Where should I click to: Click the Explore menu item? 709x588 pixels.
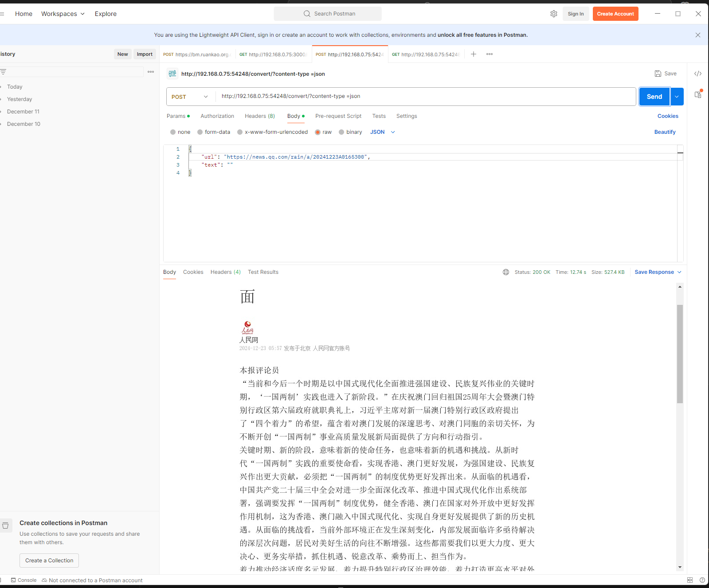pos(106,14)
